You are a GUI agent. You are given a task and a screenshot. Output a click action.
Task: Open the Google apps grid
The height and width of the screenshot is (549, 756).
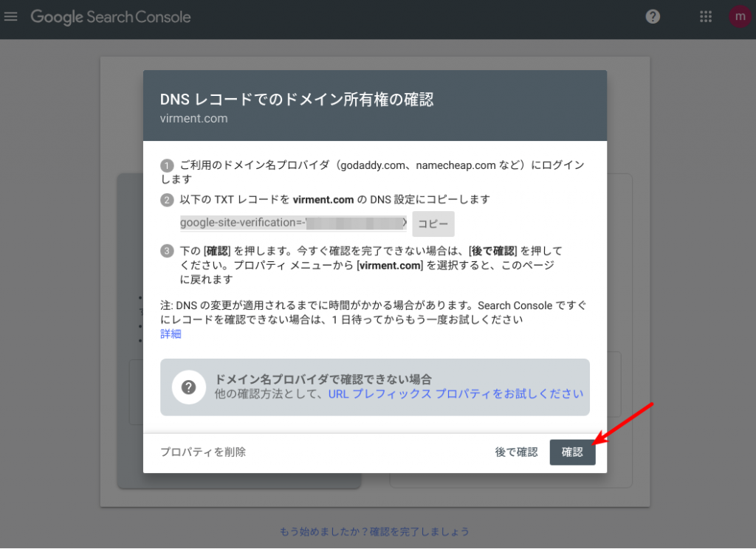tap(706, 16)
